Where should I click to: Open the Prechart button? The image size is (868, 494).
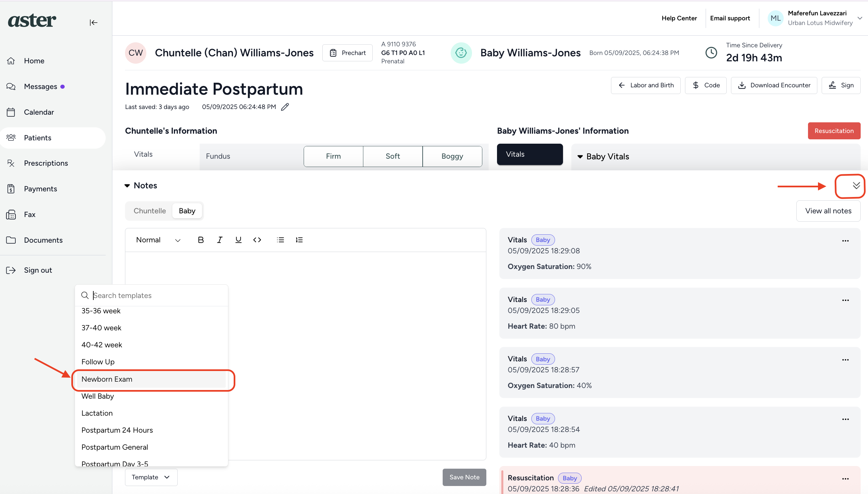tap(347, 53)
